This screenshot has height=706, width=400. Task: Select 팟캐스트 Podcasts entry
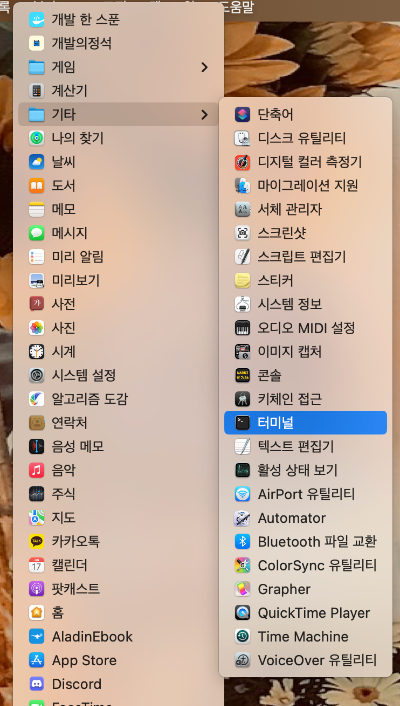118,589
